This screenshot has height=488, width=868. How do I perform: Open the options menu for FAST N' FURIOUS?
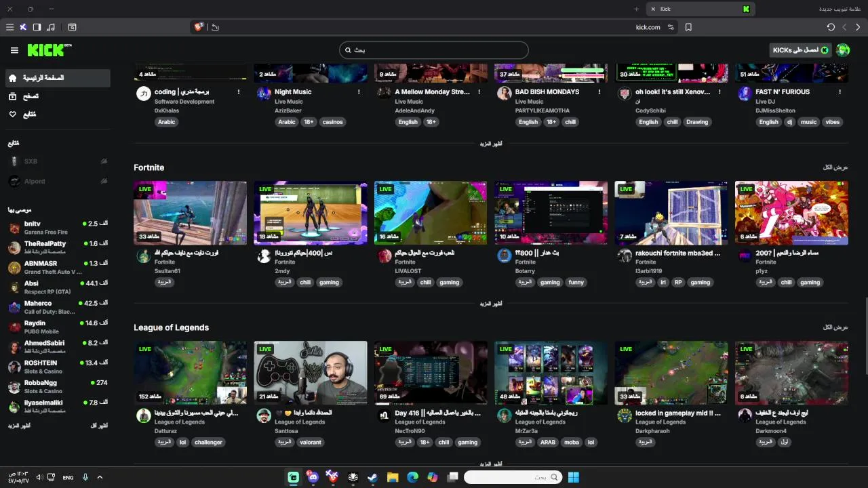840,92
